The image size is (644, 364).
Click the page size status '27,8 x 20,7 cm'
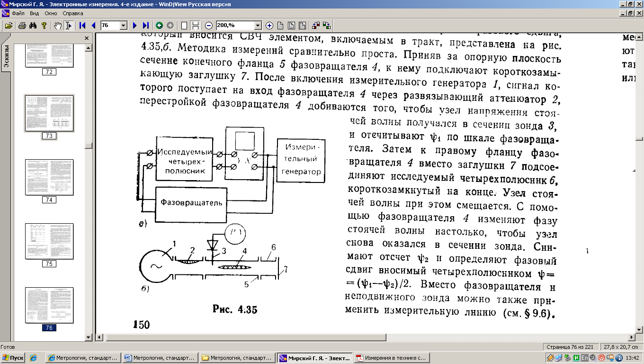coord(620,346)
